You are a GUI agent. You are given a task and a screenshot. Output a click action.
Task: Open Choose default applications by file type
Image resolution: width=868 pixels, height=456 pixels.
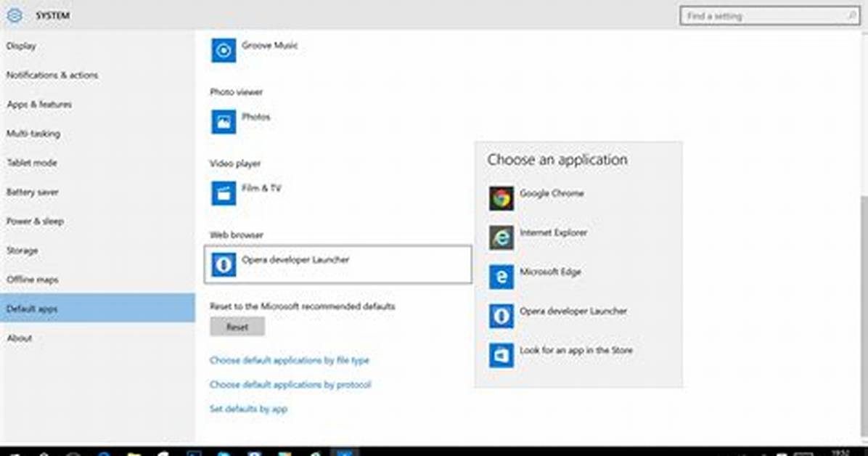pyautogui.click(x=289, y=360)
